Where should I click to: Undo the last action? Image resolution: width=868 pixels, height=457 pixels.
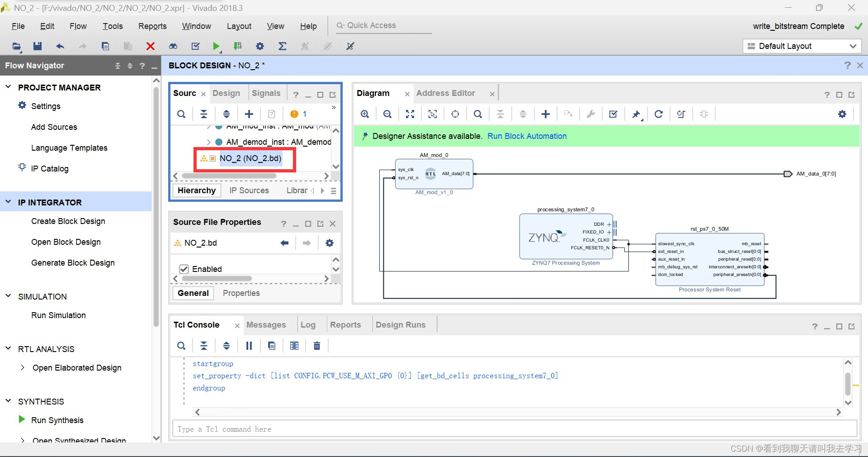[60, 46]
